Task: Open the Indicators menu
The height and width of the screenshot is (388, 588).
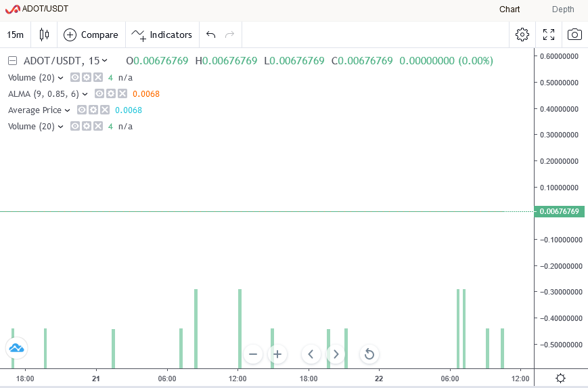Action: pyautogui.click(x=162, y=35)
